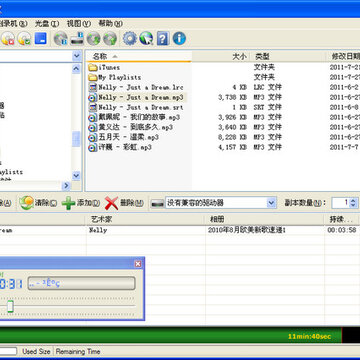Image resolution: width=360 pixels, height=360 pixels.
Task: Click the 8,228 KB size cell
Action: point(232,137)
